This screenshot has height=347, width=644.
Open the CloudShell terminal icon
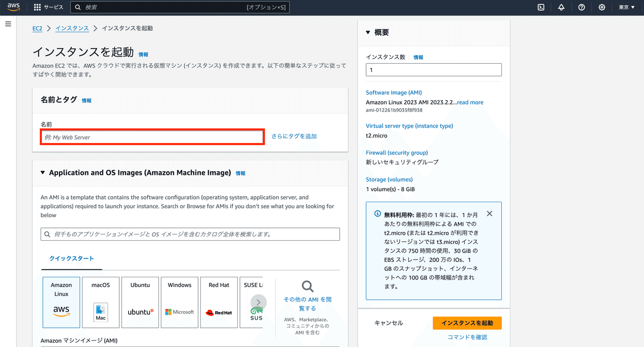541,8
